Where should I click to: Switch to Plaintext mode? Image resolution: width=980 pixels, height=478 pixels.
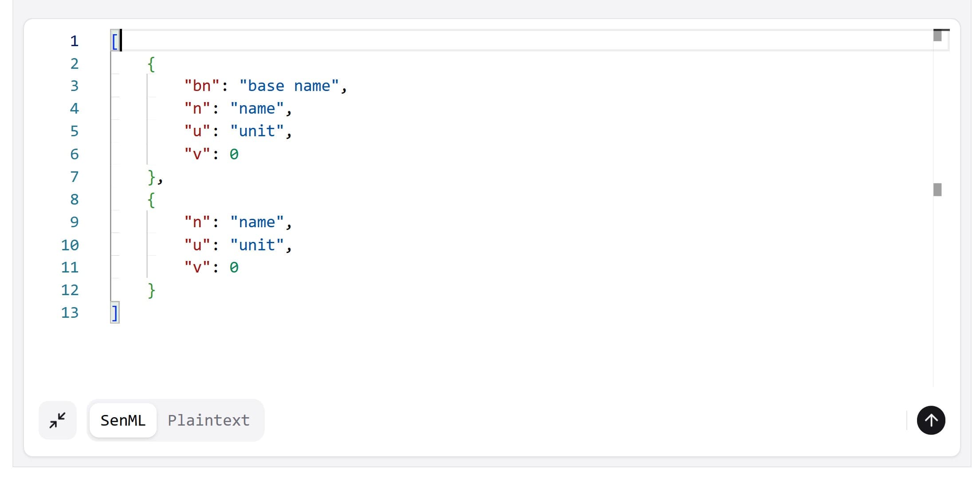pos(209,420)
